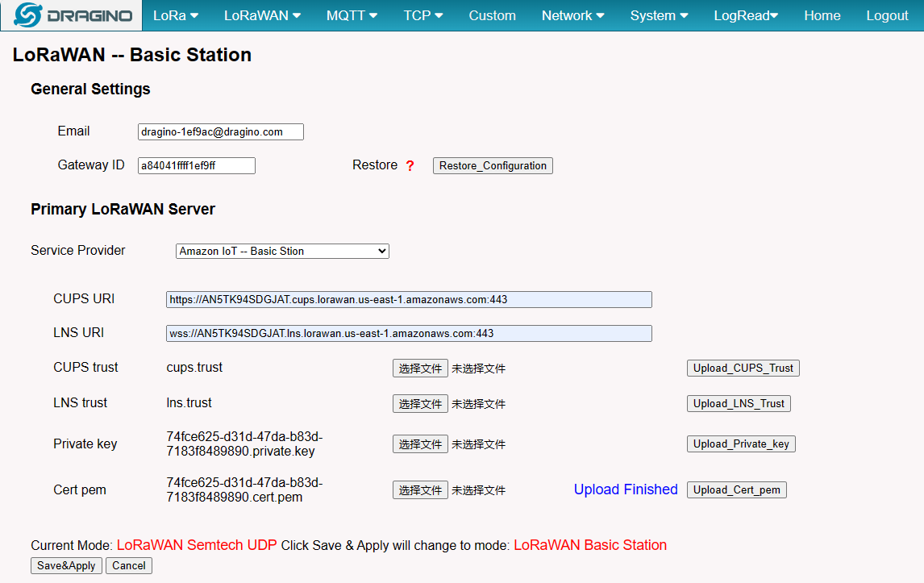Open the LoRaWAN menu
924x583 pixels.
[262, 15]
